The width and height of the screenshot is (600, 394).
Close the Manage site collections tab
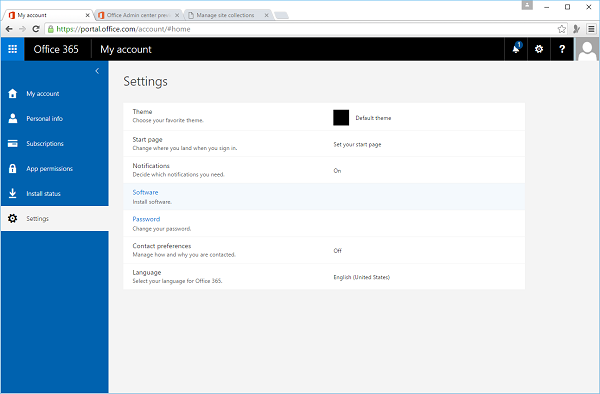pos(266,15)
